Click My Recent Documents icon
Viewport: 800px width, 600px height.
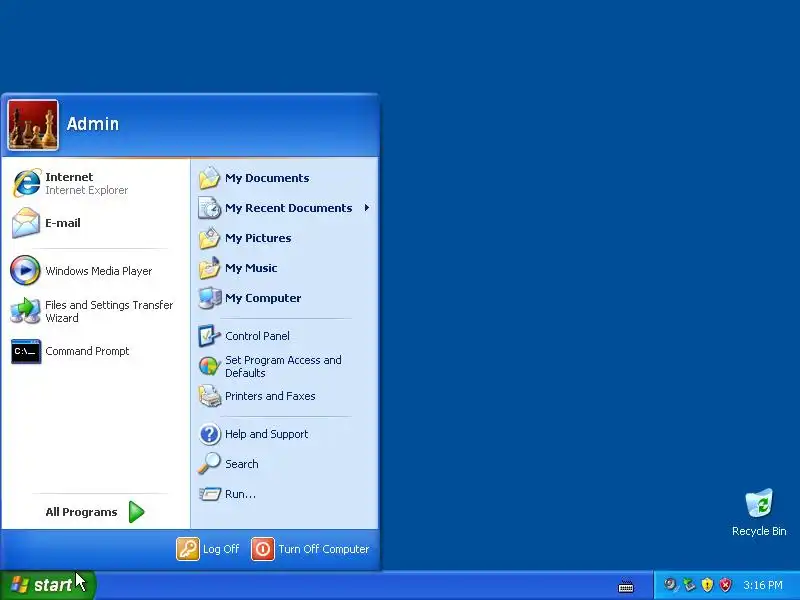(x=209, y=208)
